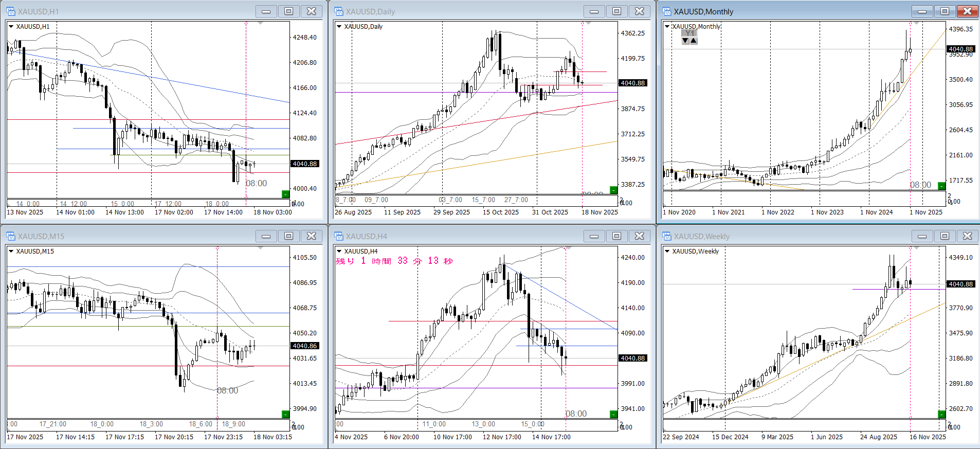Toggle the green minus square on Weekly chart
Viewport: 980px width, 449px height.
point(941,414)
